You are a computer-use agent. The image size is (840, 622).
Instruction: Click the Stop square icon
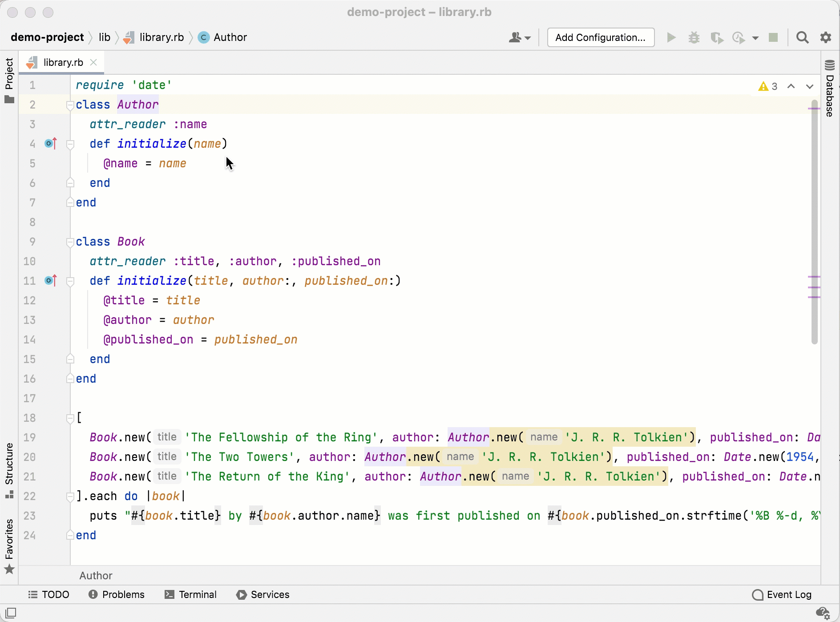[773, 37]
